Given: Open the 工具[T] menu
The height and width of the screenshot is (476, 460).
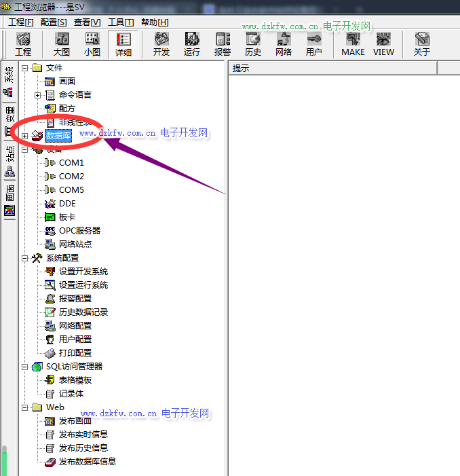Looking at the screenshot, I should 121,22.
